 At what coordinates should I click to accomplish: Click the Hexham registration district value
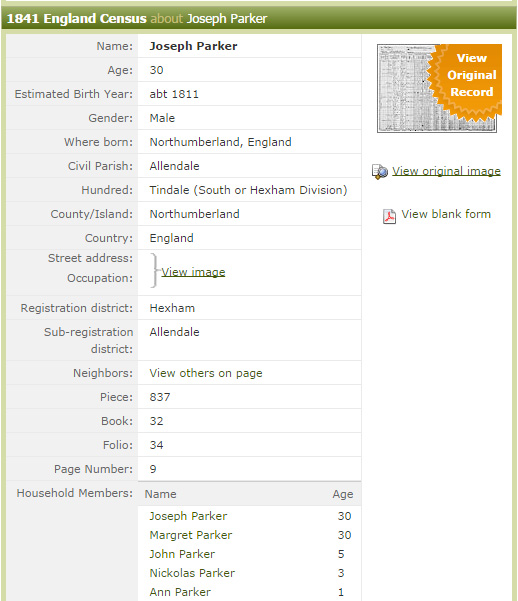click(x=172, y=308)
